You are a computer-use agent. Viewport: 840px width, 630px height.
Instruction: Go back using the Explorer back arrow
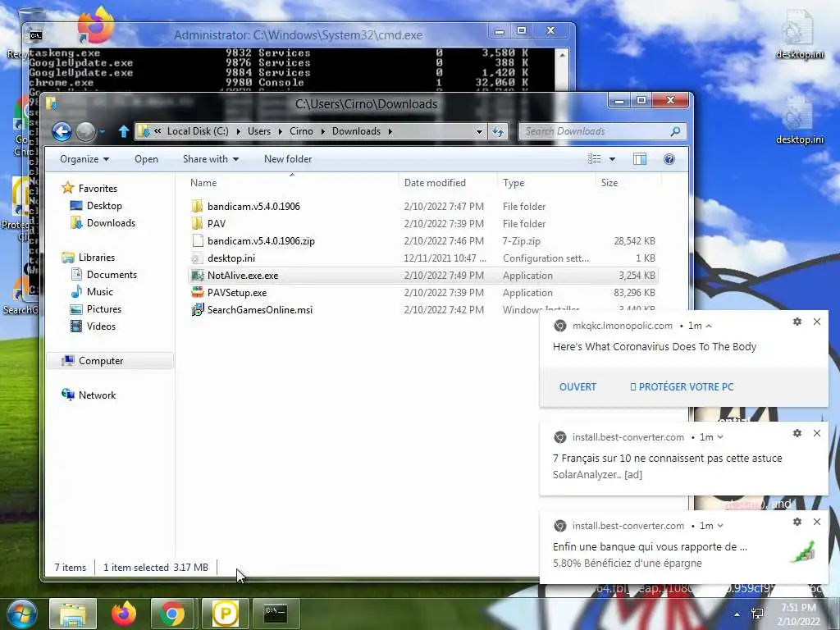pyautogui.click(x=62, y=131)
